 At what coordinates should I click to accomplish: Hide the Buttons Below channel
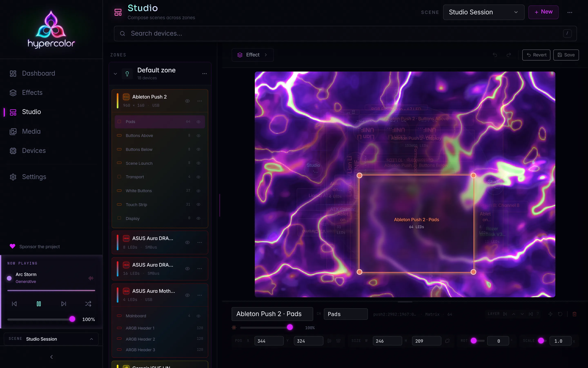[x=198, y=149]
